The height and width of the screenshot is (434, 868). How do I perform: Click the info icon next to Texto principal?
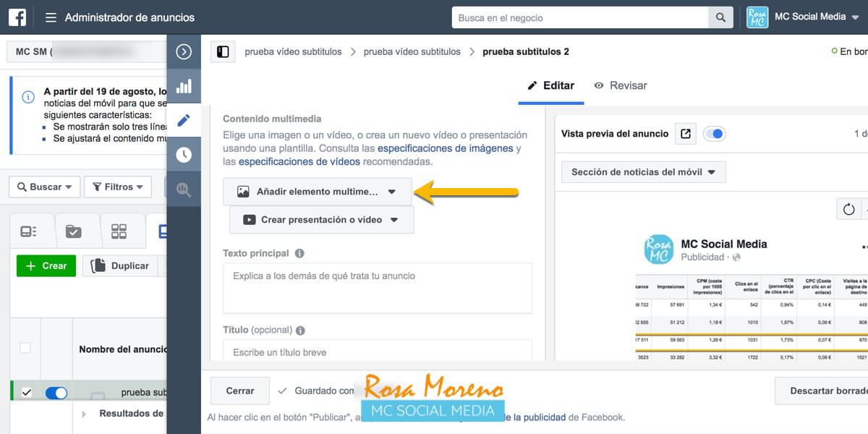tap(299, 254)
